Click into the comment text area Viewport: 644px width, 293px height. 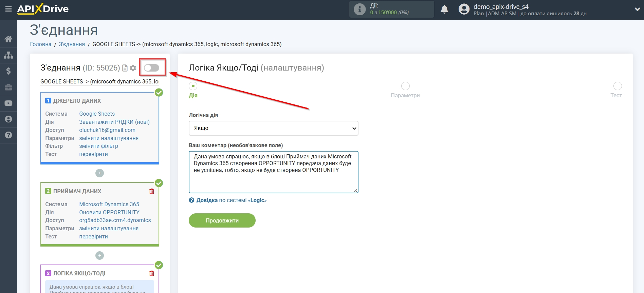[x=273, y=172]
